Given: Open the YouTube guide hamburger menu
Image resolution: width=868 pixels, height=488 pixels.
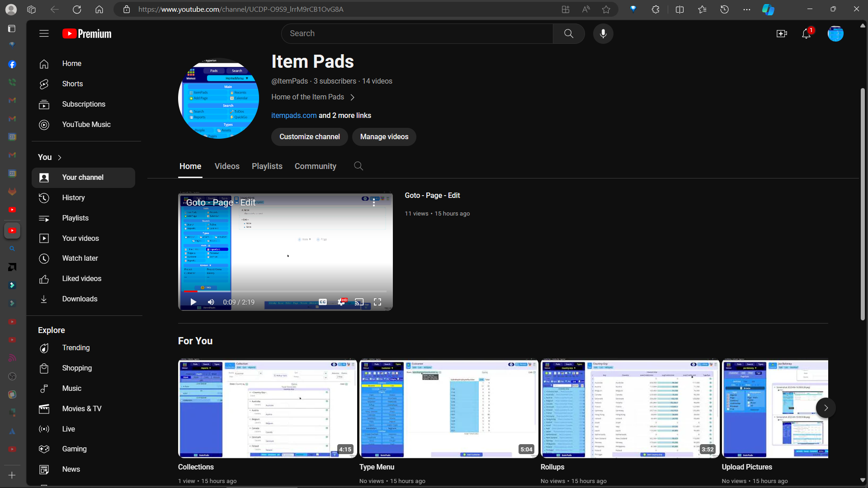Looking at the screenshot, I should pyautogui.click(x=44, y=33).
